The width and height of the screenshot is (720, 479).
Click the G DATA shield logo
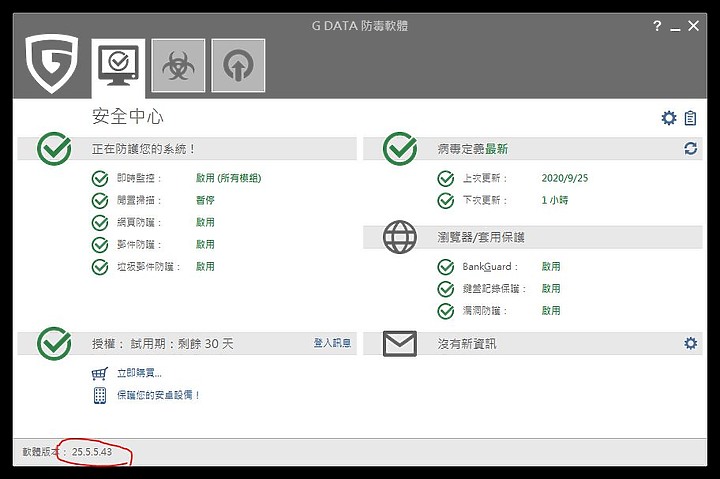point(51,63)
